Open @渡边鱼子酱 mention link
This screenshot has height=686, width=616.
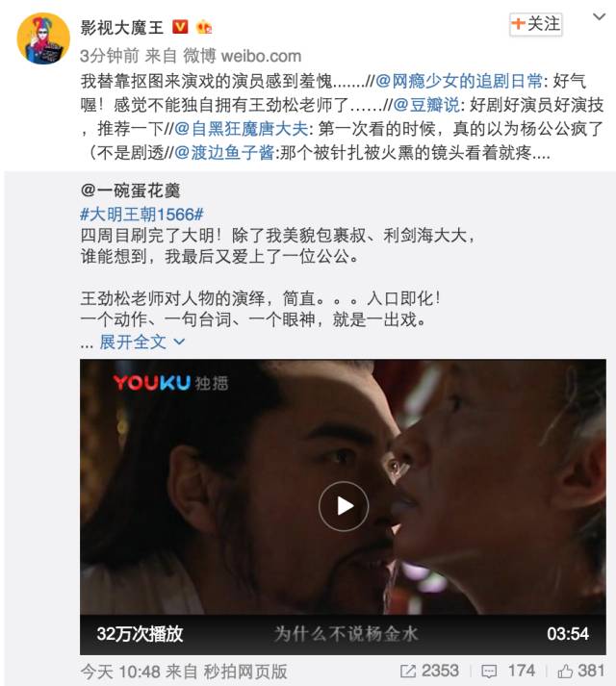[x=224, y=152]
